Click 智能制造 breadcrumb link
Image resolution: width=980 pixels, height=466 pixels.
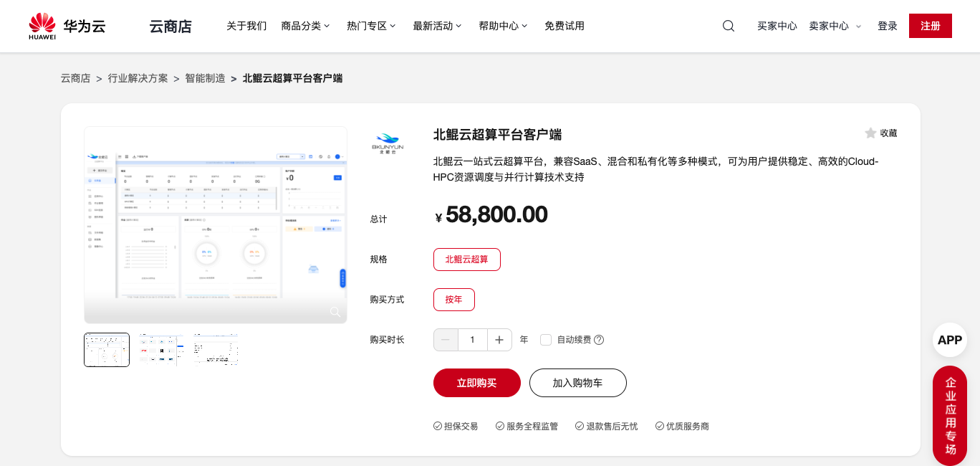pos(206,78)
